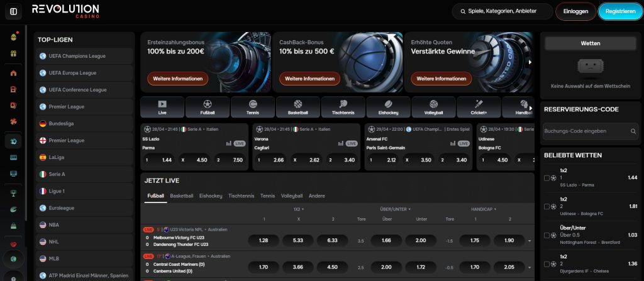
Task: Select the highlighted sports ball sidebar icon
Action: pos(14,141)
